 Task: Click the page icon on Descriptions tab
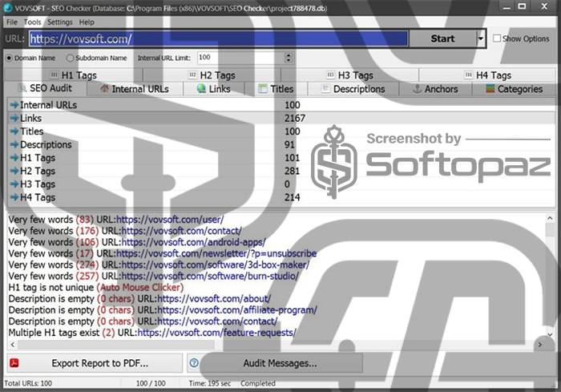click(x=325, y=88)
